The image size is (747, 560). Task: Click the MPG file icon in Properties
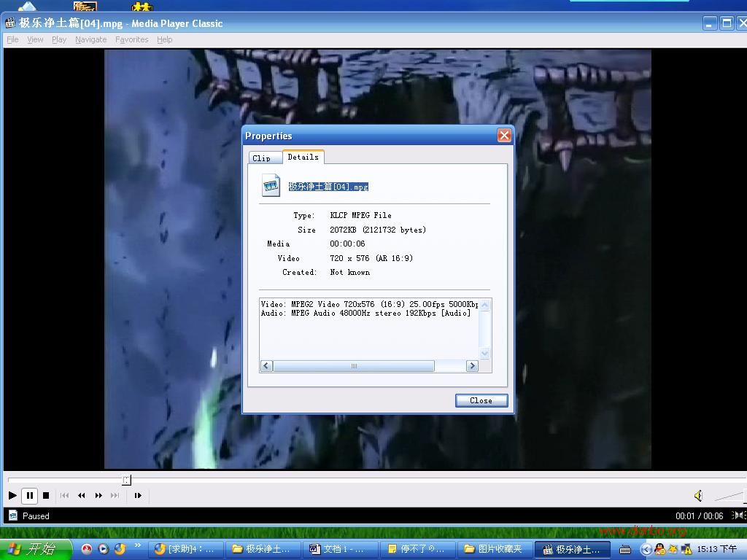pos(271,185)
